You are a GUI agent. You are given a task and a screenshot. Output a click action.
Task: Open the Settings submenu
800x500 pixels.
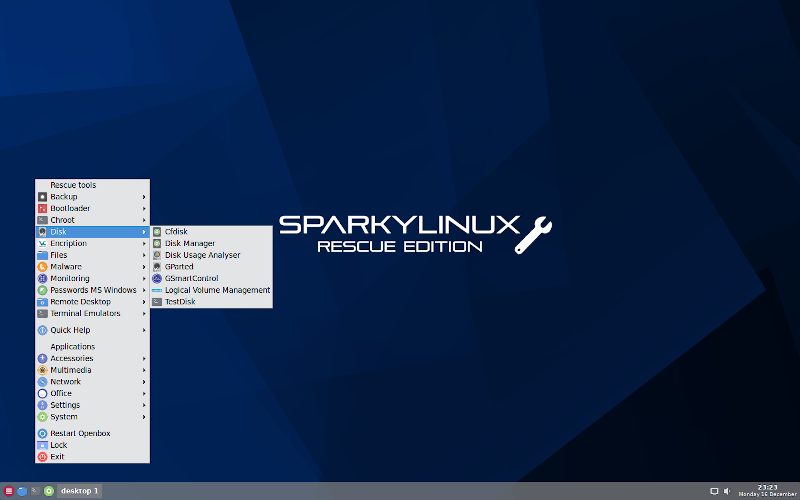coord(92,405)
